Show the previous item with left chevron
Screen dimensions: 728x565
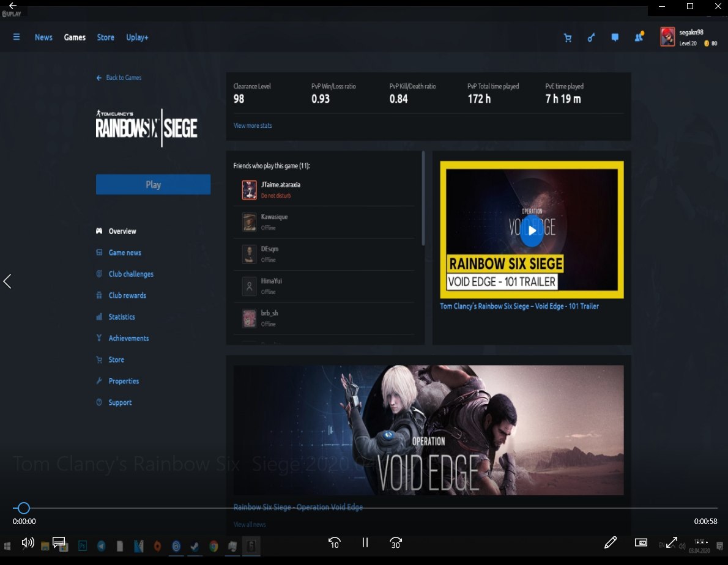(7, 281)
